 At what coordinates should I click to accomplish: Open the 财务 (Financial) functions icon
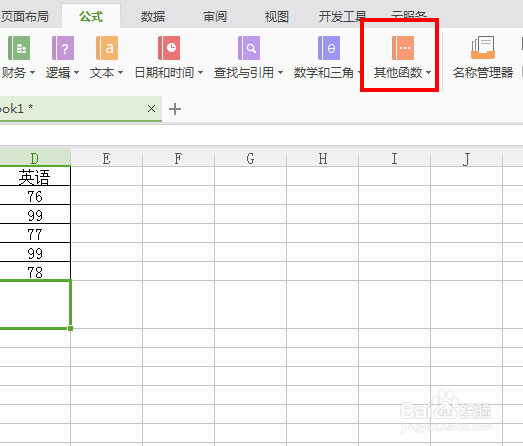pos(19,48)
